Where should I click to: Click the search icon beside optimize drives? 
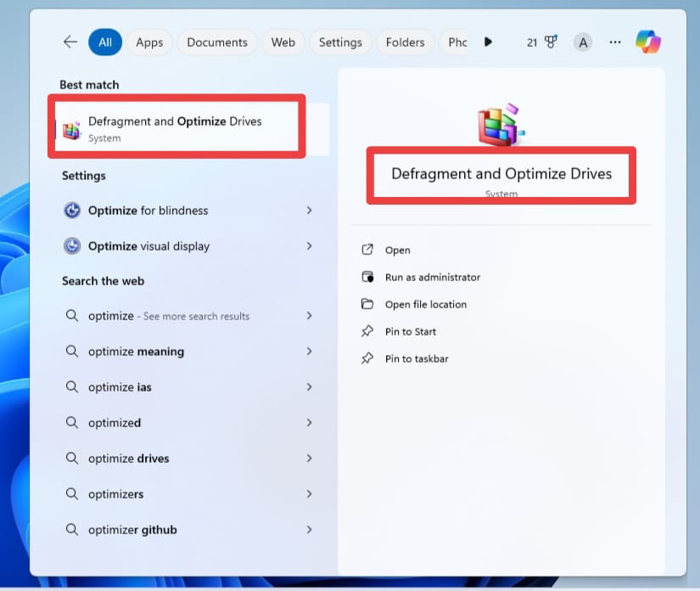72,458
